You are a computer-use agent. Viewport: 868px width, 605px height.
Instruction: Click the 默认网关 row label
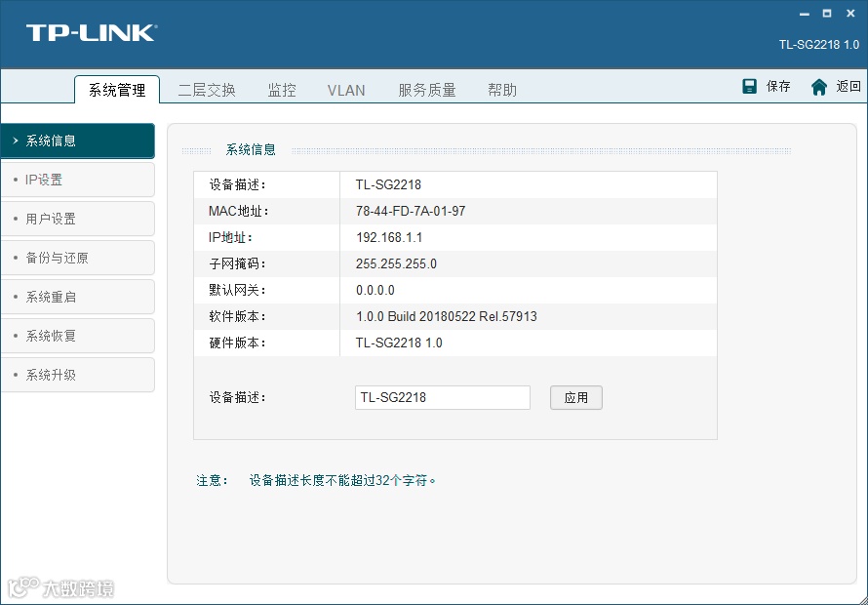tap(238, 291)
